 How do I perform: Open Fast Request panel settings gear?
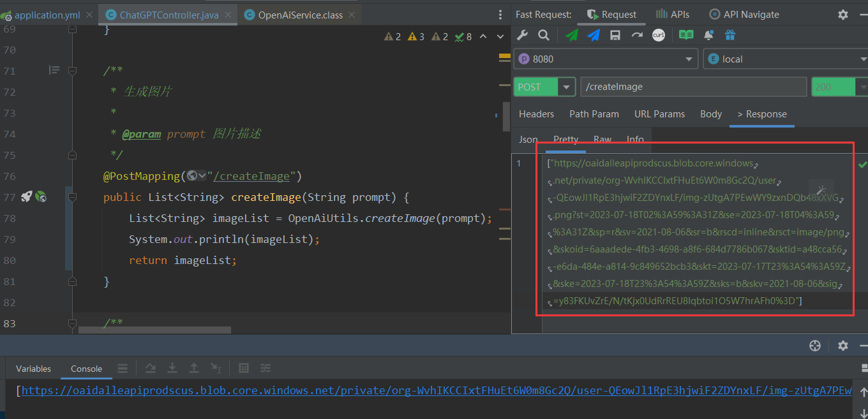843,15
